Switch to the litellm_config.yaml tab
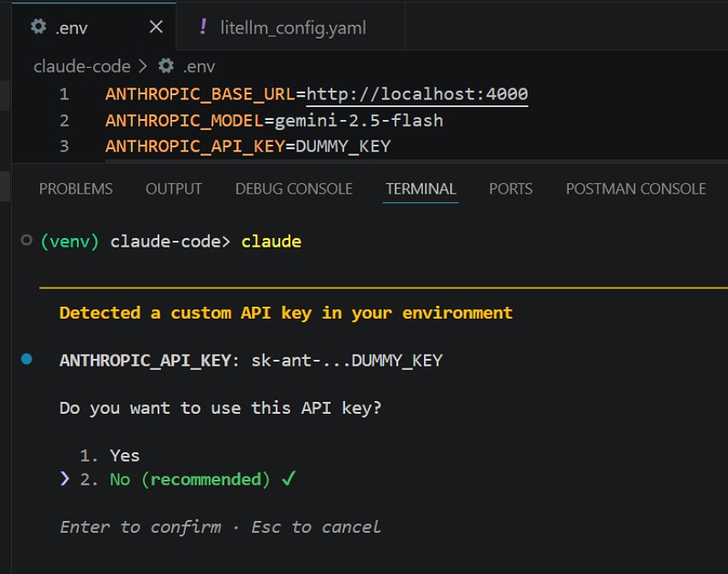The image size is (728, 574). (x=290, y=27)
